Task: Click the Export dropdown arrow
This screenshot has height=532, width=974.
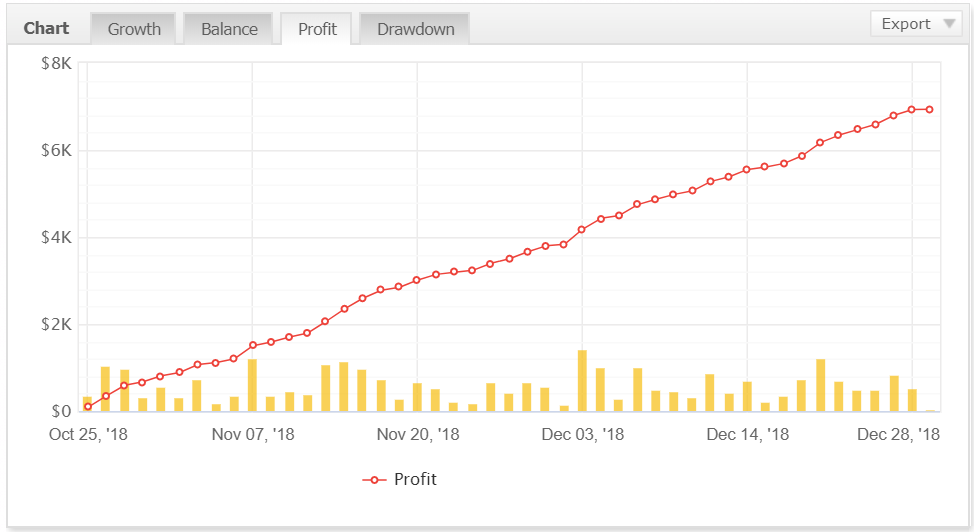Action: 949,25
